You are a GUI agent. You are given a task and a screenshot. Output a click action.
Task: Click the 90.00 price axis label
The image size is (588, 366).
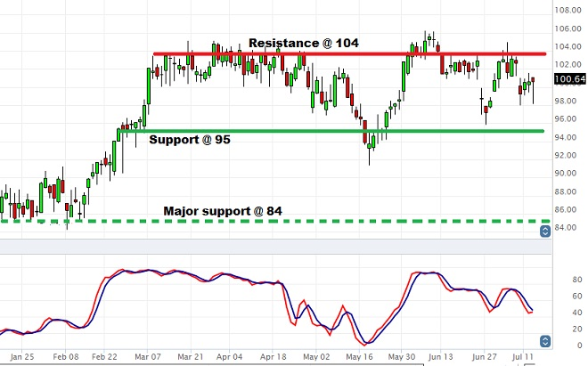click(566, 174)
